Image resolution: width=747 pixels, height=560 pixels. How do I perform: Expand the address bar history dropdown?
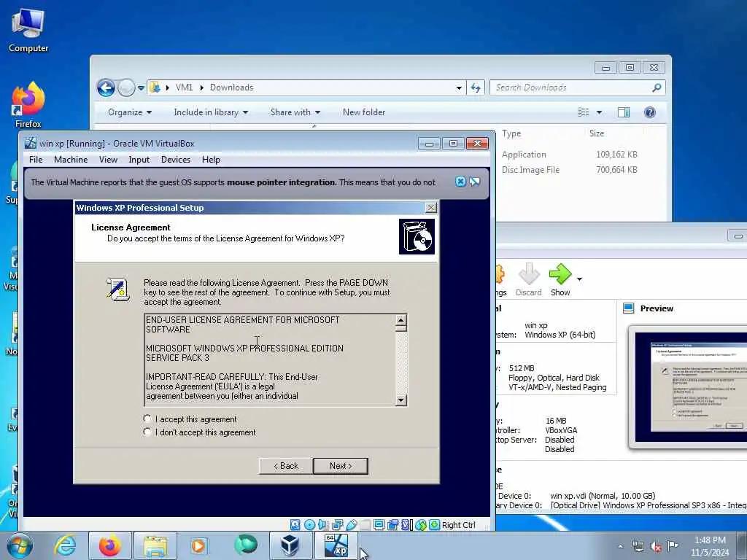pyautogui.click(x=459, y=87)
